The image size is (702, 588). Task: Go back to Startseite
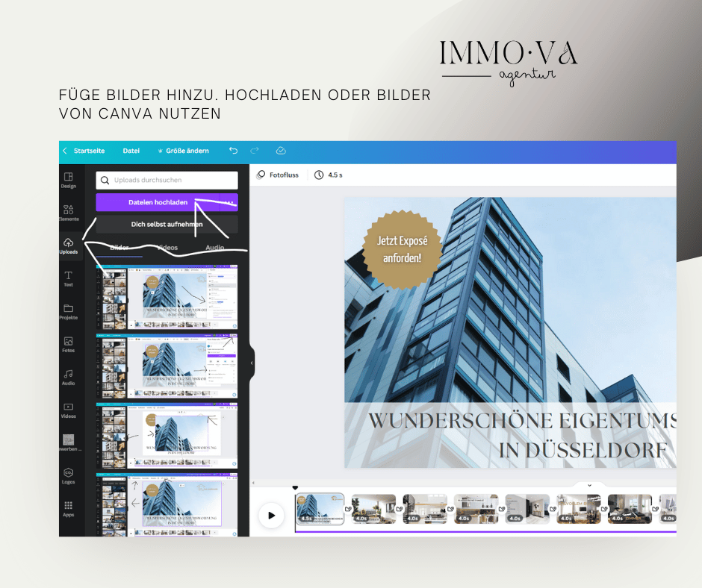(x=84, y=151)
